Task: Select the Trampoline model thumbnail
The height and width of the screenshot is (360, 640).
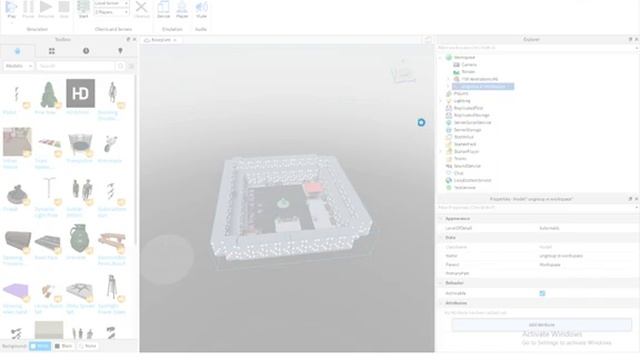Action: pyautogui.click(x=80, y=143)
